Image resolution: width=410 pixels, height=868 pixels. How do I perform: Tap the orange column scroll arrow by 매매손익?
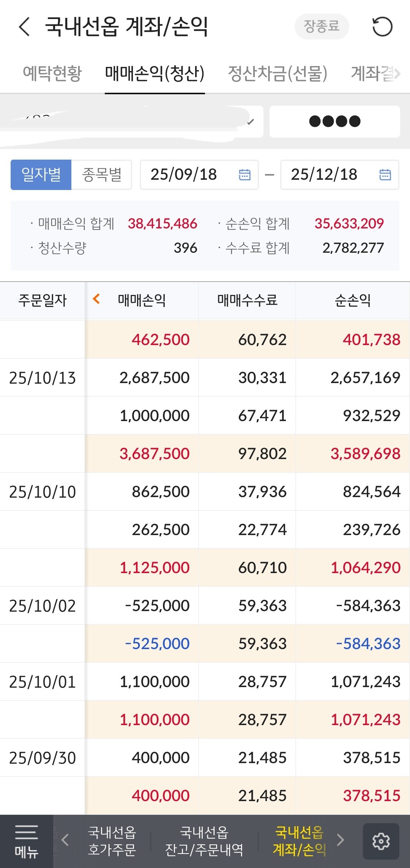click(x=96, y=299)
